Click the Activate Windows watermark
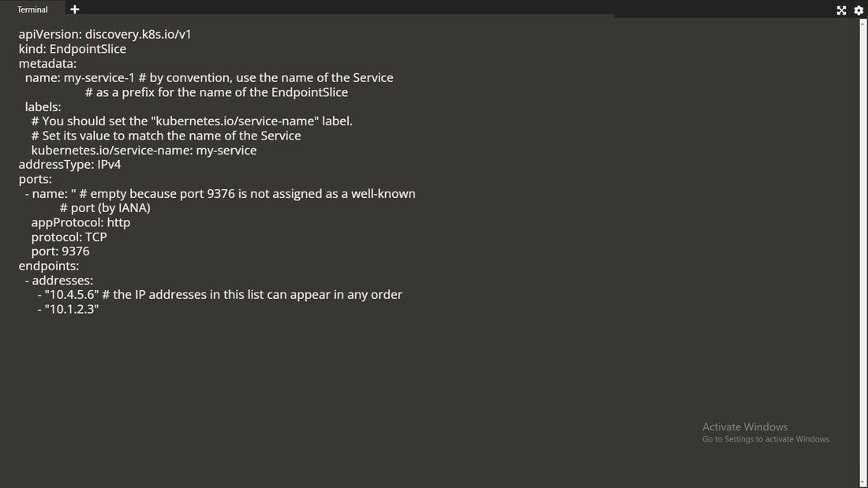The width and height of the screenshot is (868, 488). pos(745,426)
